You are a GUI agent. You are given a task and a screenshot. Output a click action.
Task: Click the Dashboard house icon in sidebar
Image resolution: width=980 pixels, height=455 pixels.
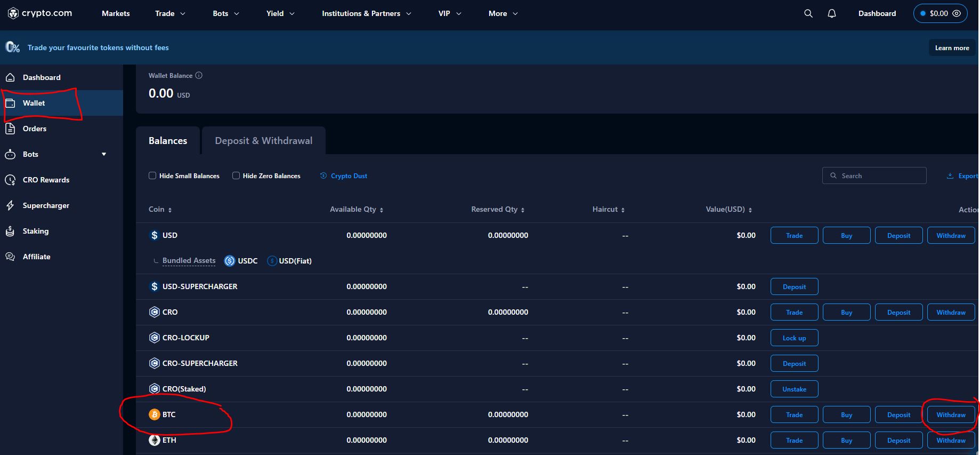10,77
